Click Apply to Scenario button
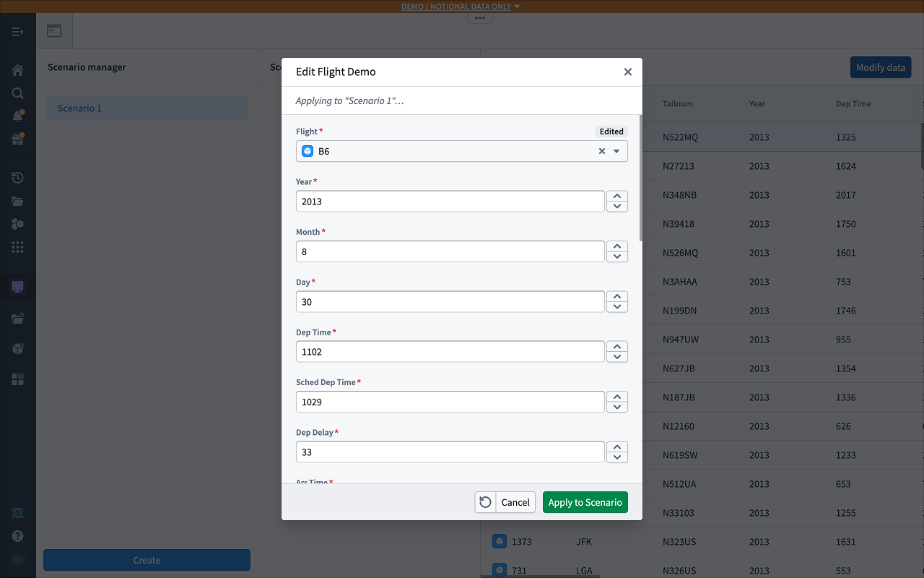 click(x=585, y=502)
